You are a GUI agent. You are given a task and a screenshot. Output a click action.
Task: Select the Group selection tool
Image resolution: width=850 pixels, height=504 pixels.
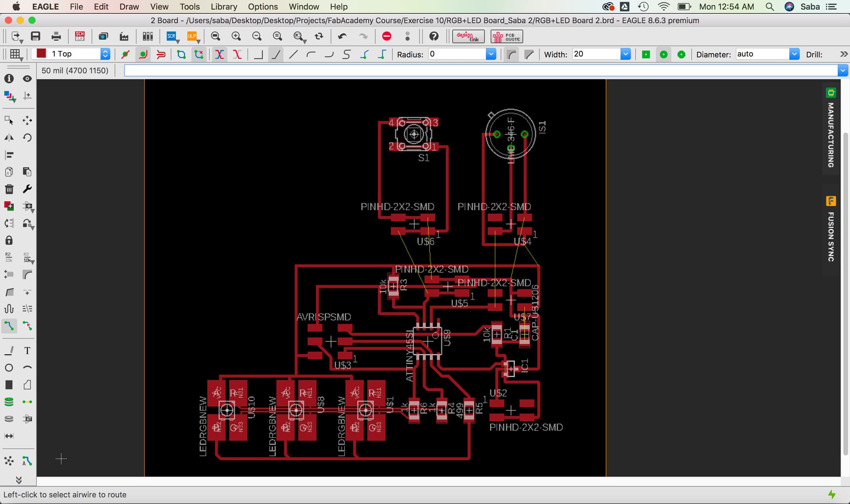pyautogui.click(x=9, y=120)
